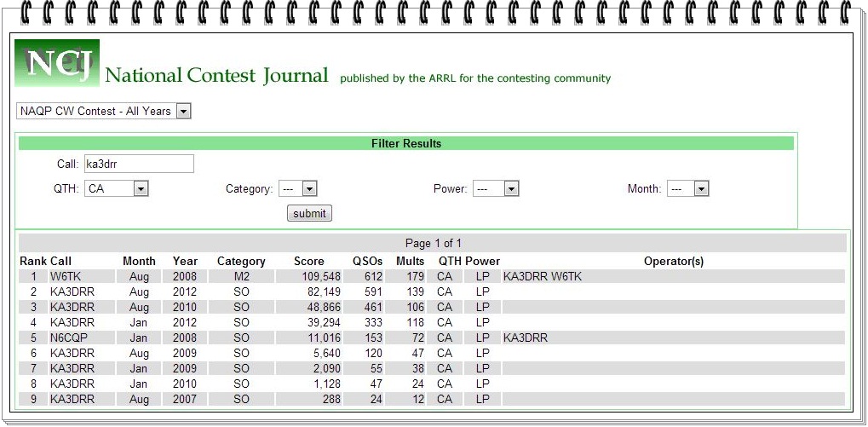Click score 39,294 in the table
The width and height of the screenshot is (868, 427).
[324, 322]
